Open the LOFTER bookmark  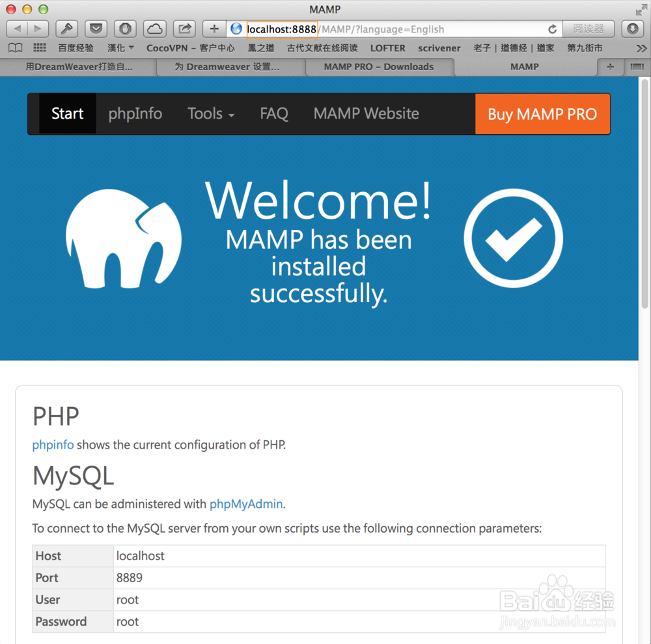tap(387, 48)
